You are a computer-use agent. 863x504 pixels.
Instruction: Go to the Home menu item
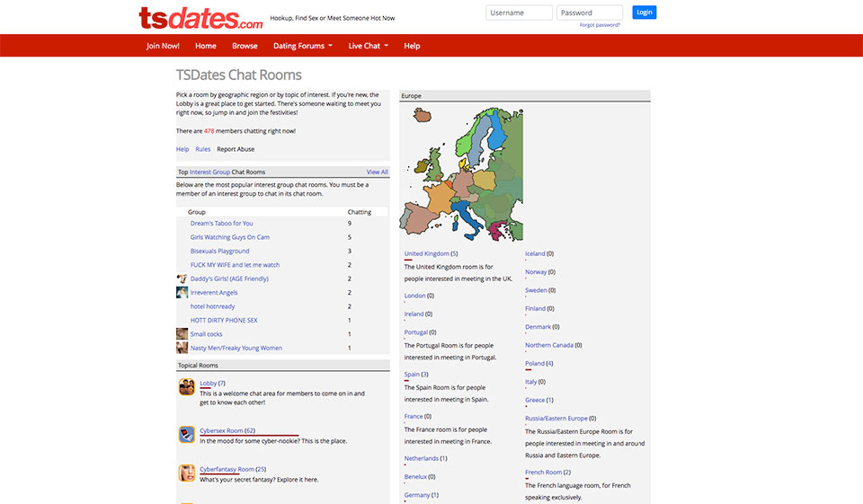pyautogui.click(x=206, y=46)
